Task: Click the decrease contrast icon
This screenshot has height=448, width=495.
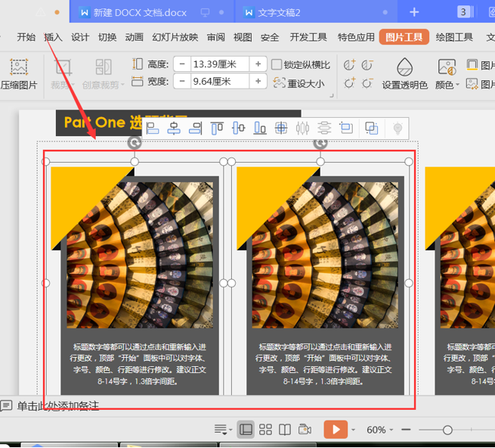Action: click(x=367, y=65)
